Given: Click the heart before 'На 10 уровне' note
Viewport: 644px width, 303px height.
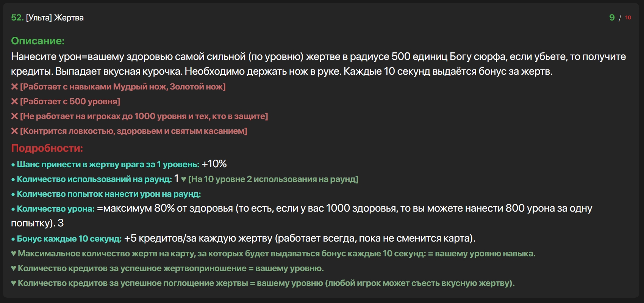Looking at the screenshot, I should tap(184, 179).
